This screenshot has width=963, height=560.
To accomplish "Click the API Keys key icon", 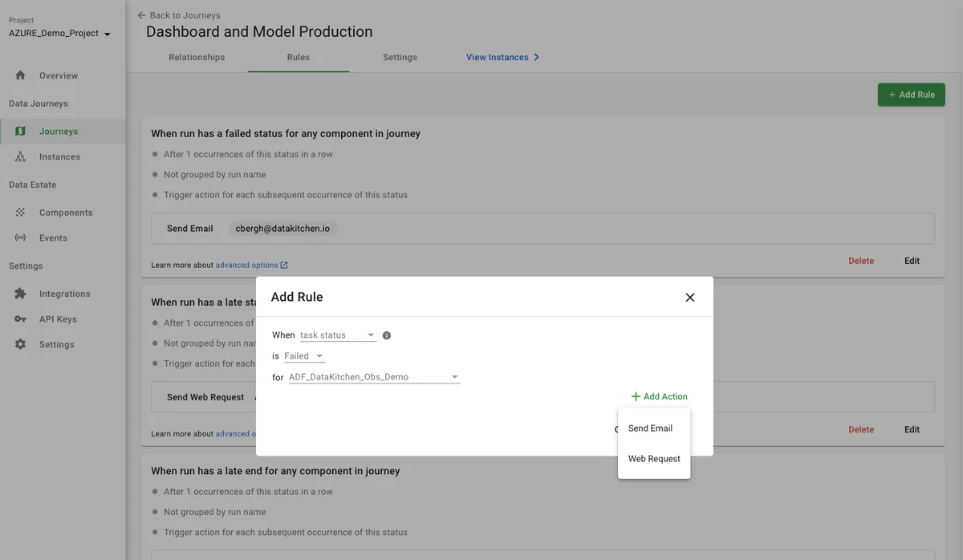I will (x=21, y=319).
